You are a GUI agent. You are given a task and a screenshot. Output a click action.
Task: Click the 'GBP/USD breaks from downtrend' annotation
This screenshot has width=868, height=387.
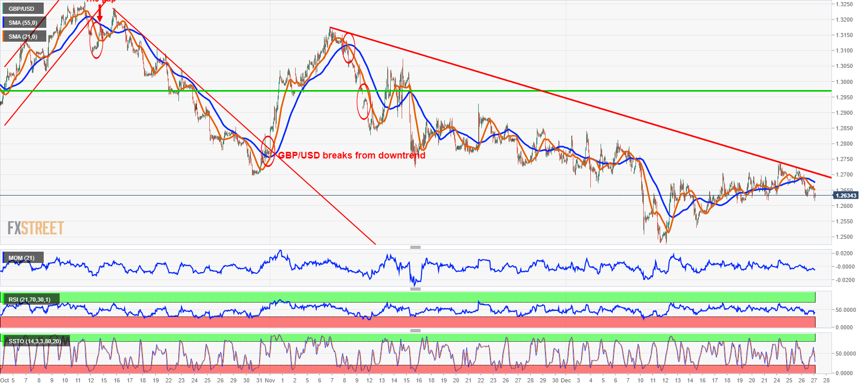[352, 155]
